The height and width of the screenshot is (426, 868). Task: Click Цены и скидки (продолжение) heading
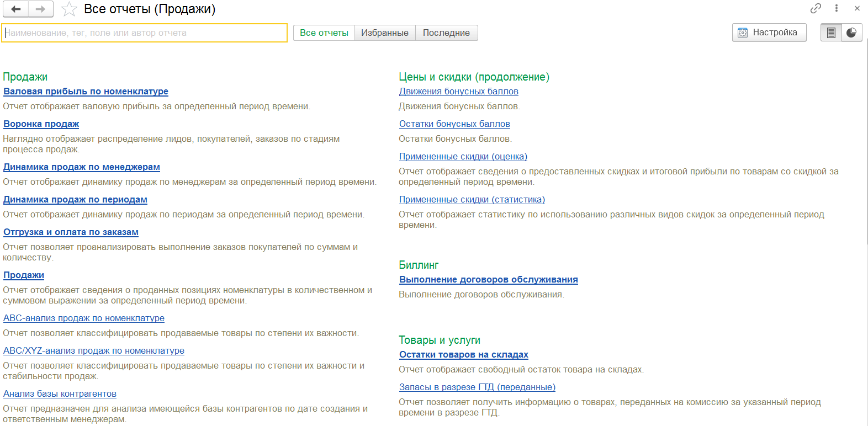point(474,77)
